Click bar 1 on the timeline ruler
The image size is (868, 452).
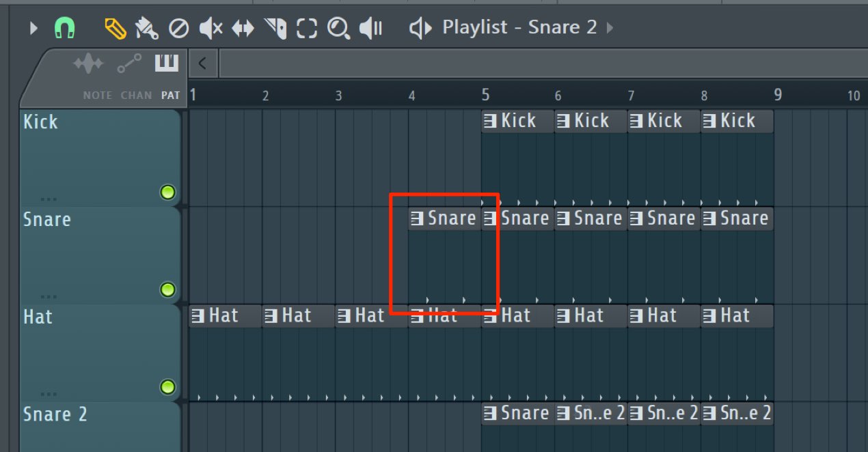point(193,94)
